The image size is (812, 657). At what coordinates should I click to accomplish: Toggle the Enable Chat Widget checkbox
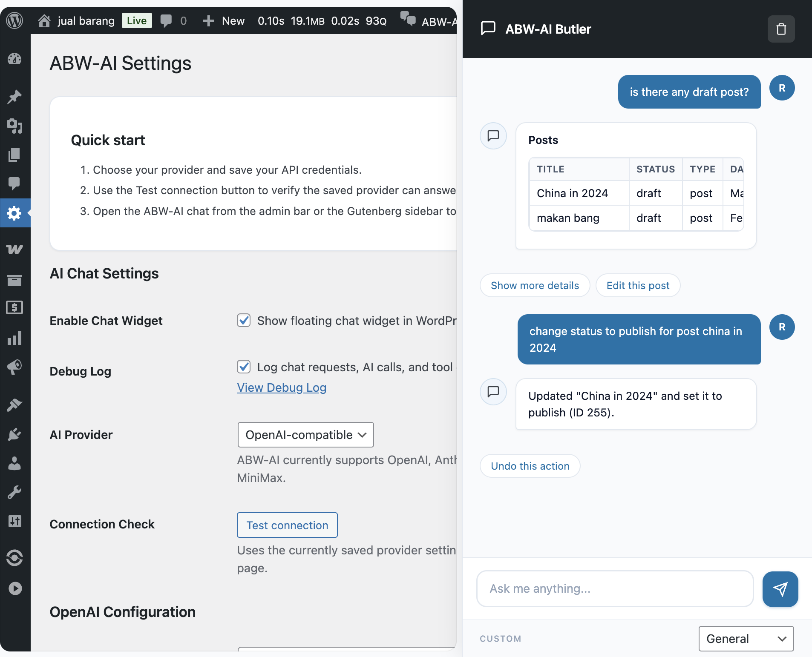[x=244, y=320]
